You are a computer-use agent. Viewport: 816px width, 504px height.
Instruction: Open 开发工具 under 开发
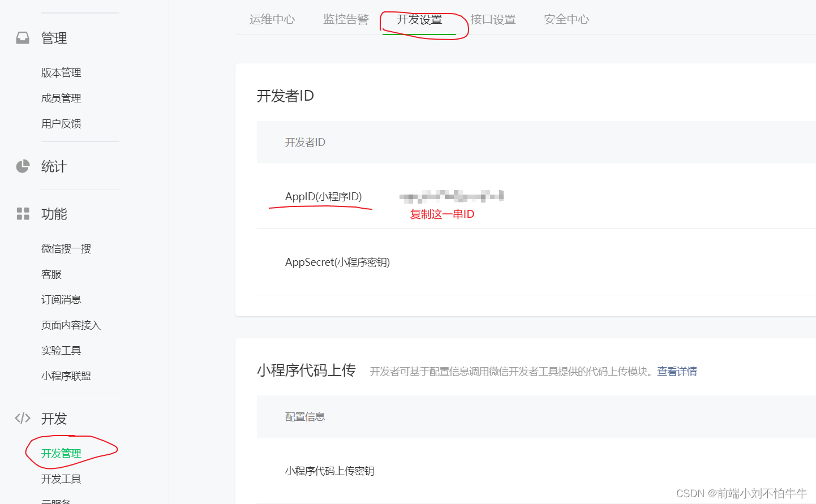click(x=61, y=479)
